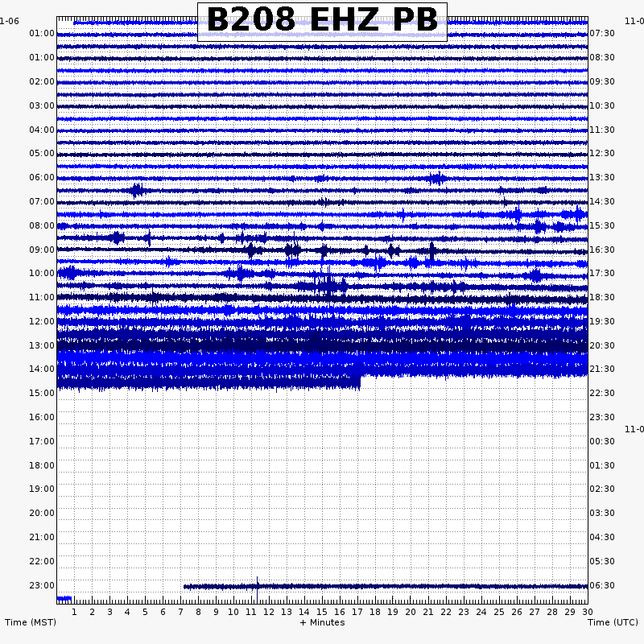Select the 04:00 MST row label
This screenshot has width=644, height=644.
42,130
